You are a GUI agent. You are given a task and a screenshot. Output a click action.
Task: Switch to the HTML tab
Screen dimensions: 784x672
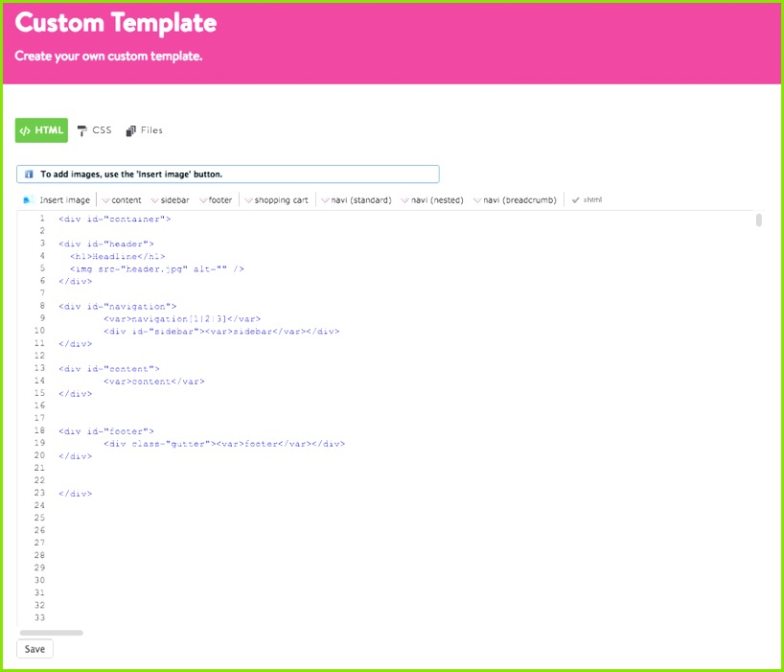[x=41, y=130]
